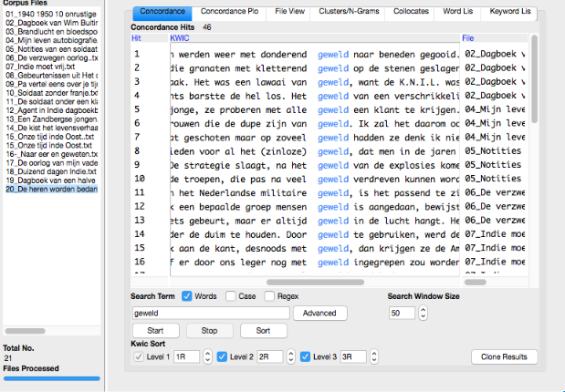565x392 pixels.
Task: Select corpus file 16-_Naar eer en geweten
Action: click(x=51, y=154)
